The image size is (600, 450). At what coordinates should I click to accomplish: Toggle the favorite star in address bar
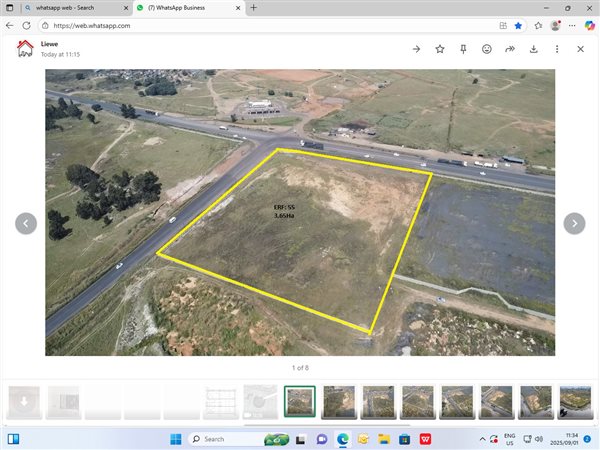518,25
